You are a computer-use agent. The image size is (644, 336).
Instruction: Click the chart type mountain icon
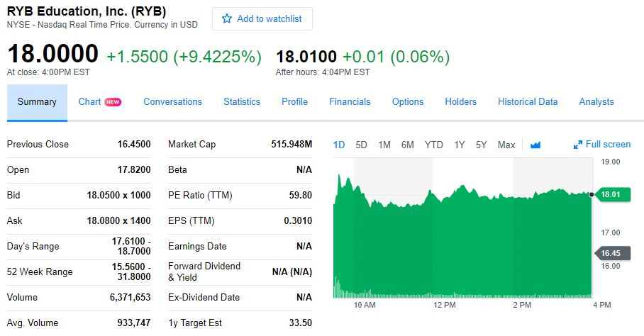[535, 145]
